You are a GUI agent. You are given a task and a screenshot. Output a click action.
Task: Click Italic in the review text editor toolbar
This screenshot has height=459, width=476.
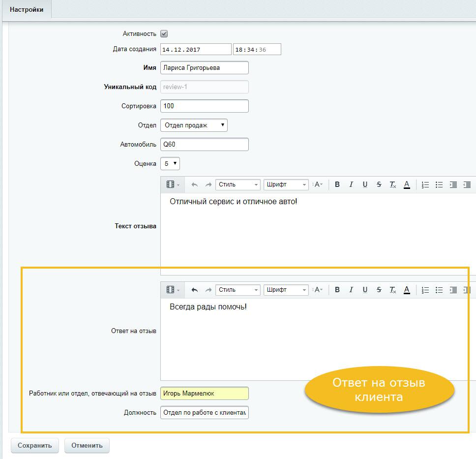click(x=351, y=184)
